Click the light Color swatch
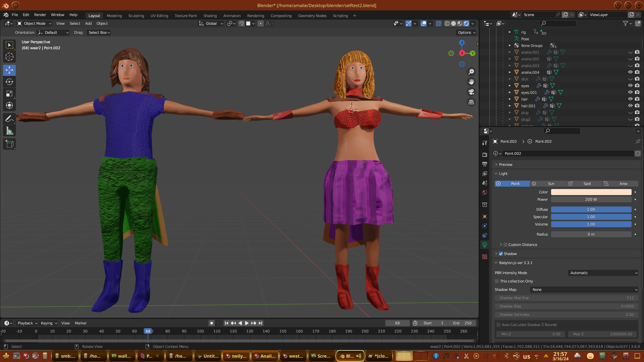644x362 pixels. [x=591, y=192]
